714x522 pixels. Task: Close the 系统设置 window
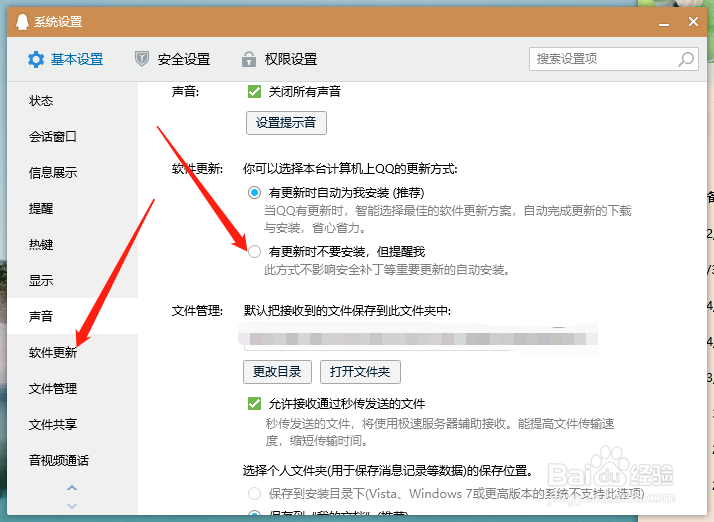click(x=694, y=21)
